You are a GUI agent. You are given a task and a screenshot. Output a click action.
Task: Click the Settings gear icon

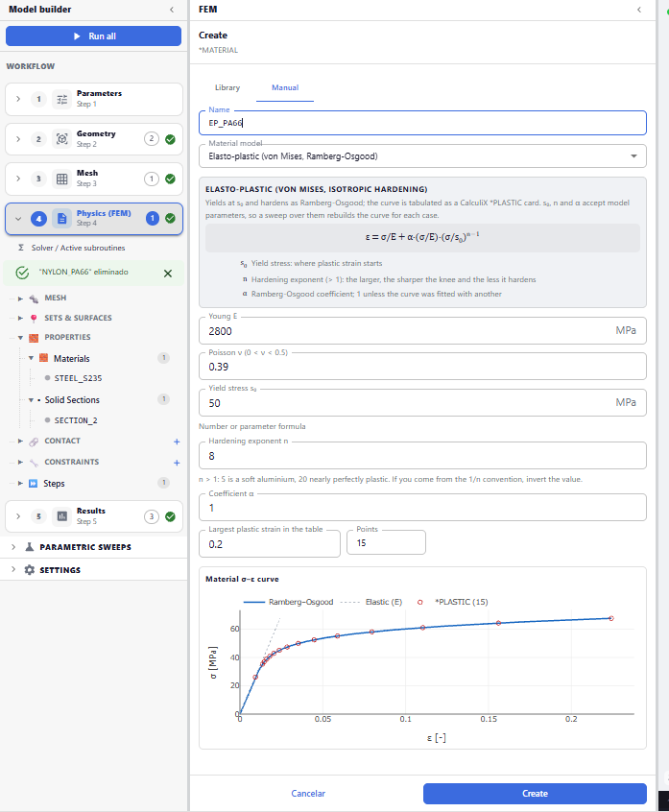pos(30,569)
